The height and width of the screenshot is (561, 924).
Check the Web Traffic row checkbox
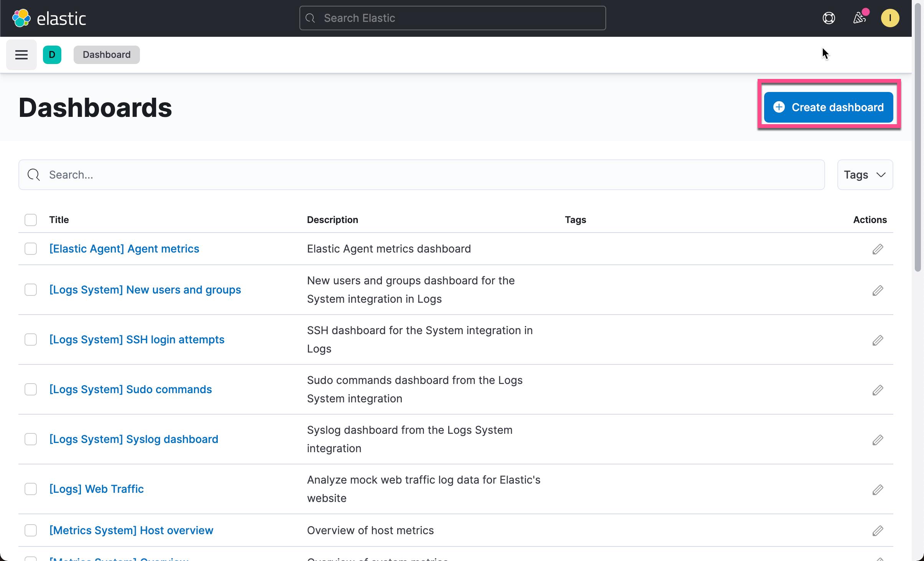(x=31, y=489)
